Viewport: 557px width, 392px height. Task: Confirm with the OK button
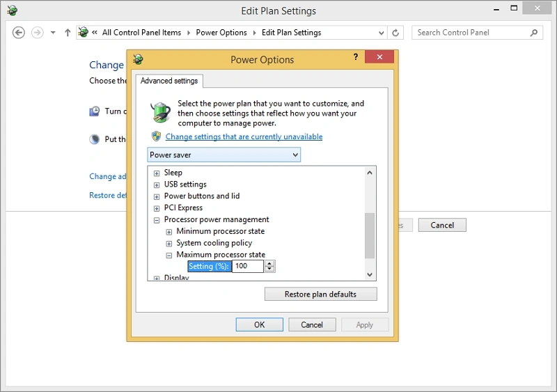259,325
